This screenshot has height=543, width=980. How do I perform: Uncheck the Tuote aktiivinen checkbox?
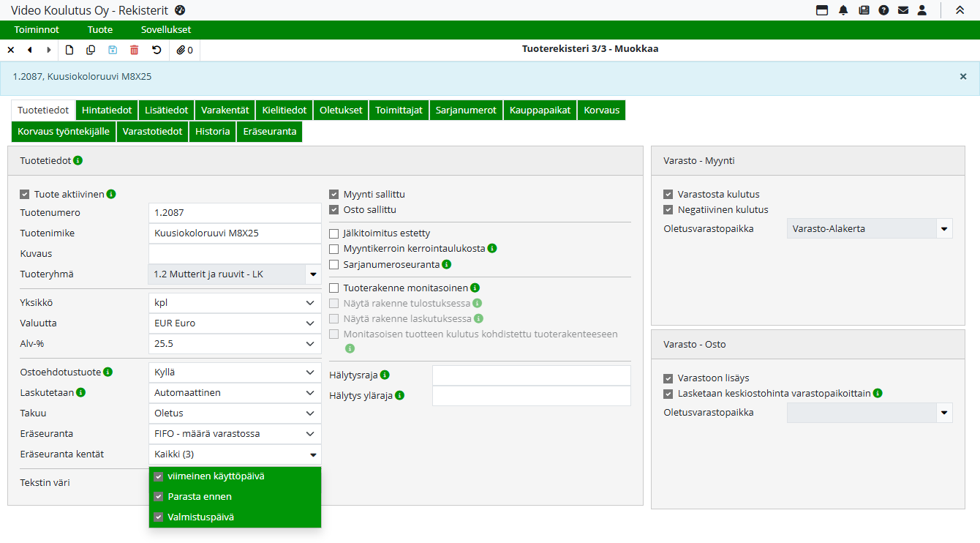coord(25,195)
